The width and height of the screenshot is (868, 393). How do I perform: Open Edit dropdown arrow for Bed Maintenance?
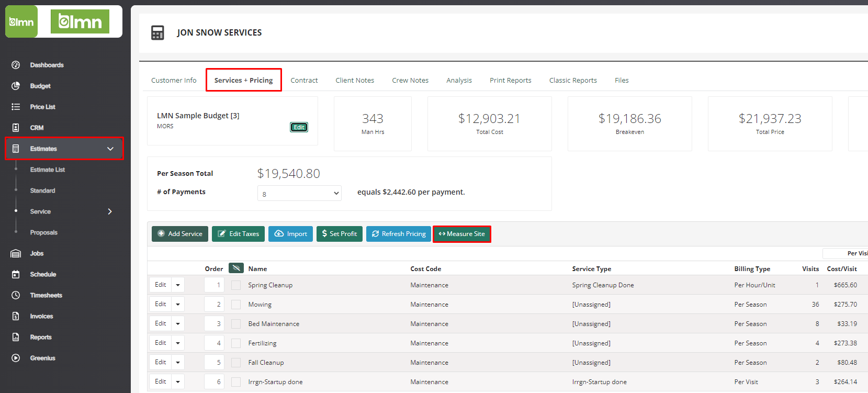[178, 324]
